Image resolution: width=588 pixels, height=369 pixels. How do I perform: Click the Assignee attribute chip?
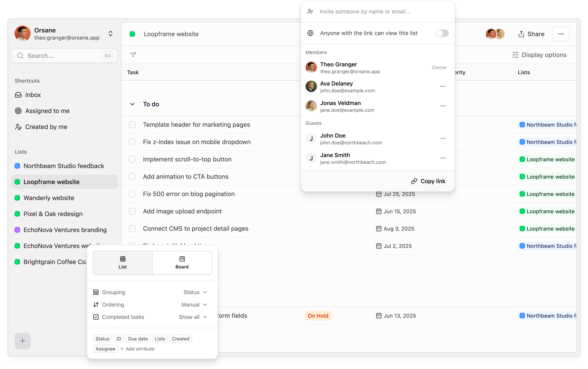pyautogui.click(x=105, y=349)
